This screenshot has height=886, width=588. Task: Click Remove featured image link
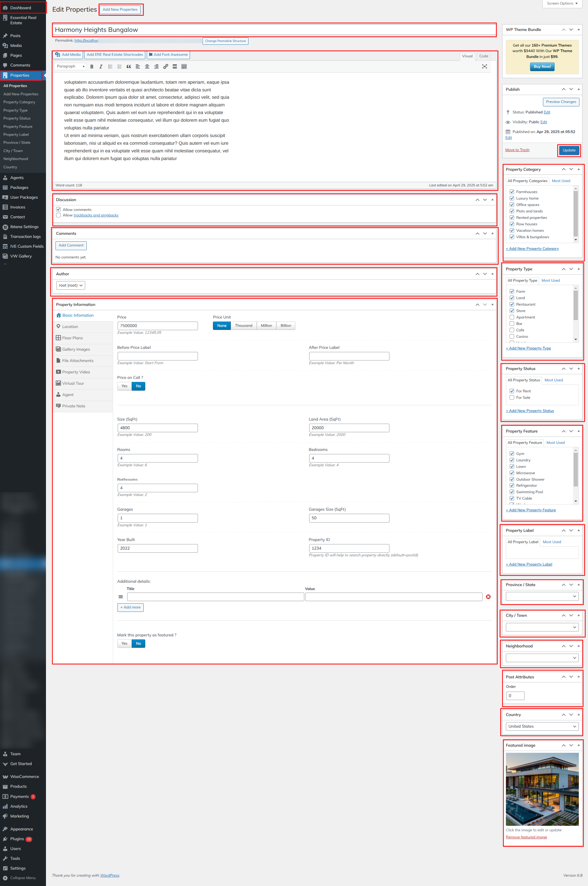[526, 837]
